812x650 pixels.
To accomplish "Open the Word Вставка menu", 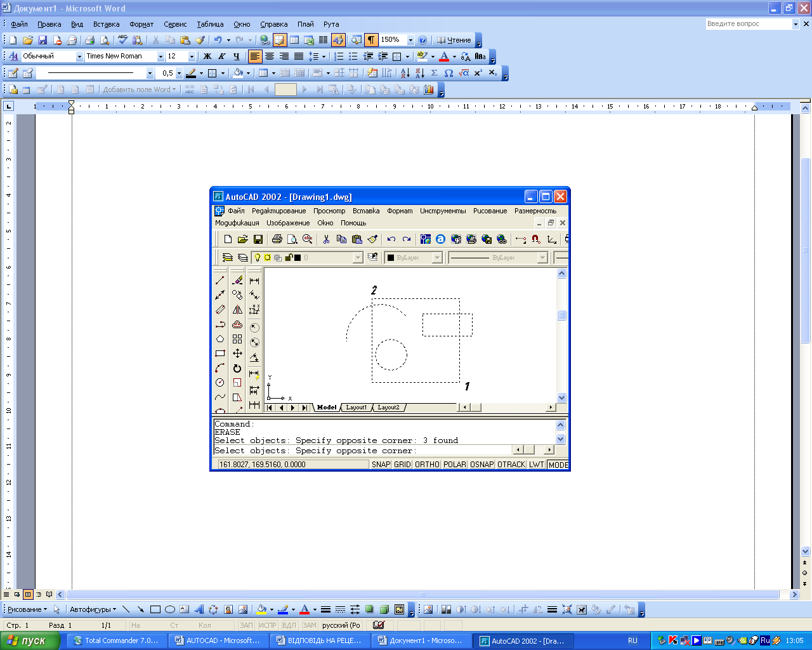I will 106,24.
